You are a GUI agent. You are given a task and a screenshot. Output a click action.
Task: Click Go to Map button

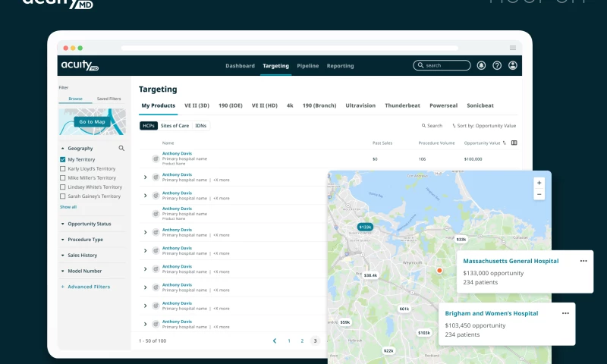pyautogui.click(x=92, y=122)
